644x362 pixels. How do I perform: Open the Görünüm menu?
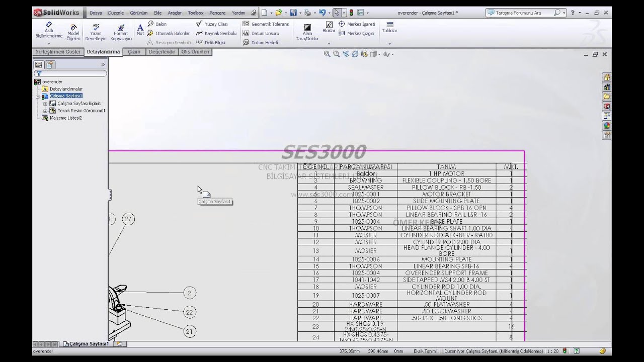139,13
